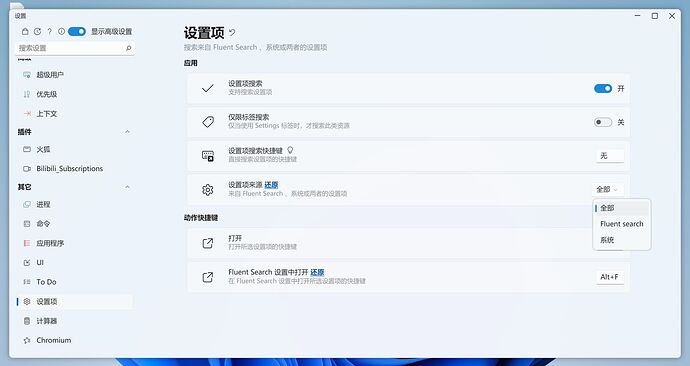The height and width of the screenshot is (366, 690).
Task: Click the 火狐 plugin icon
Action: point(27,150)
